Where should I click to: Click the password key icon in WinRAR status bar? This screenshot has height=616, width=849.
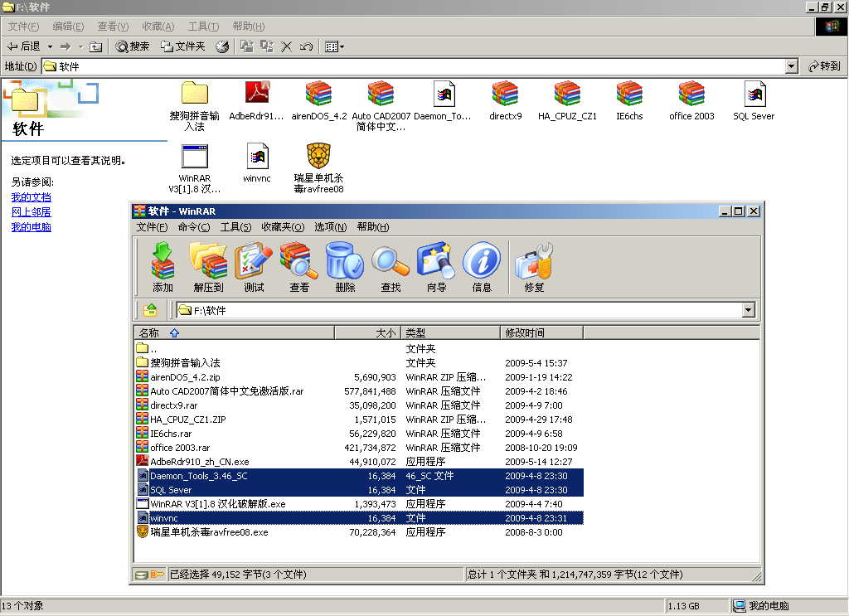157,575
